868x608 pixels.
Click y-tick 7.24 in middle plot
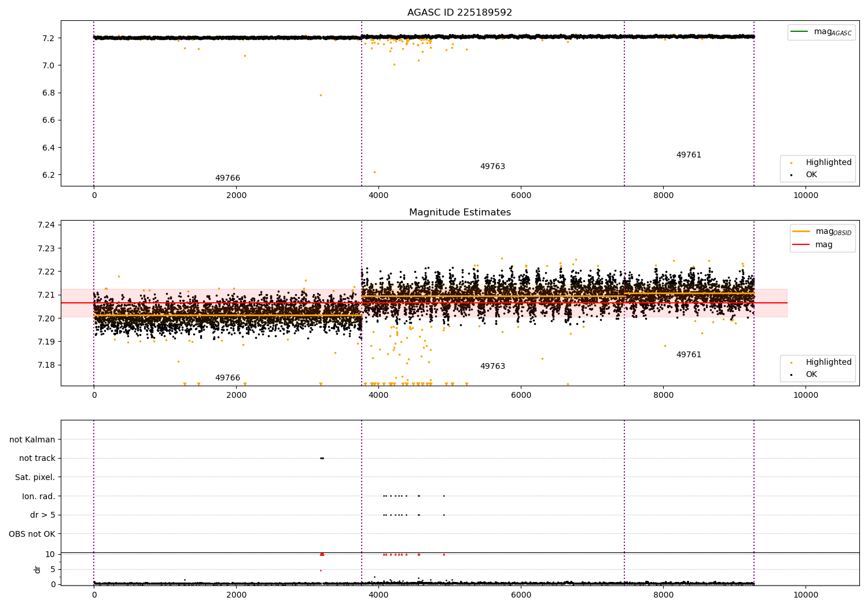(46, 225)
